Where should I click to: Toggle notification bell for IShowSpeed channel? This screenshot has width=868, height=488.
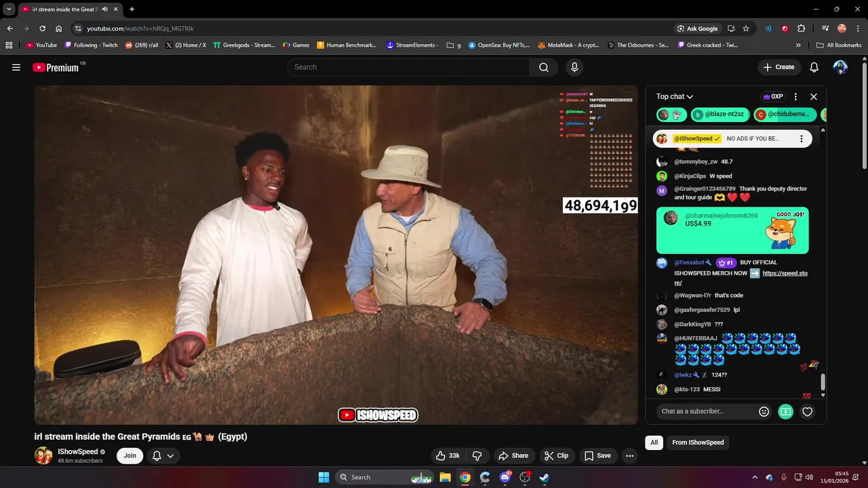coord(157,455)
